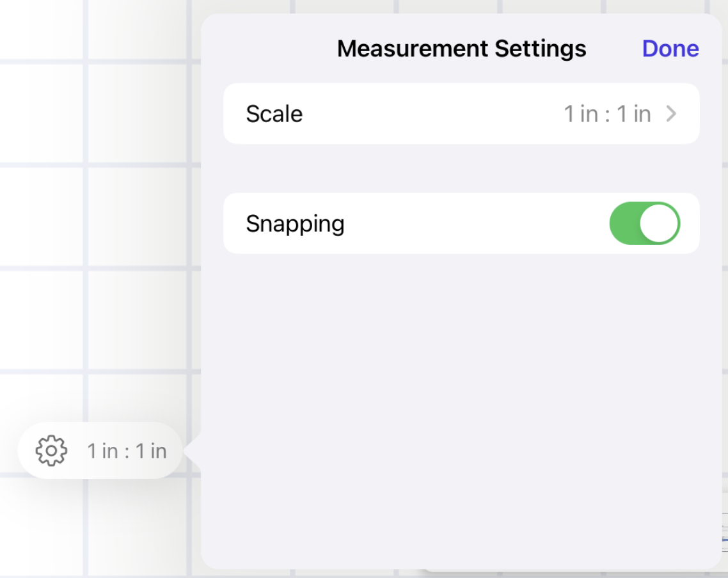Click the "1 in : 1 in" text beside gear
Screen dimensions: 728x578
coord(127,451)
